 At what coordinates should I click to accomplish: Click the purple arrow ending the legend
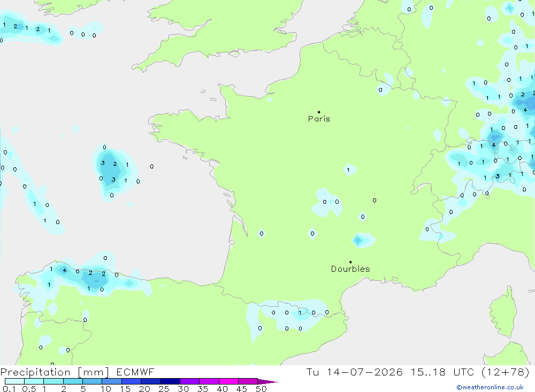[x=267, y=382]
